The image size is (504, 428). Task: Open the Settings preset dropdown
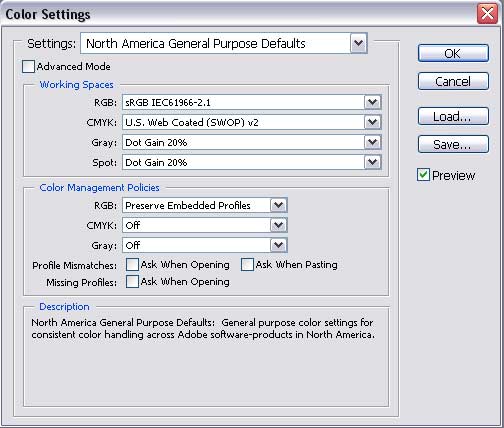[x=224, y=43]
